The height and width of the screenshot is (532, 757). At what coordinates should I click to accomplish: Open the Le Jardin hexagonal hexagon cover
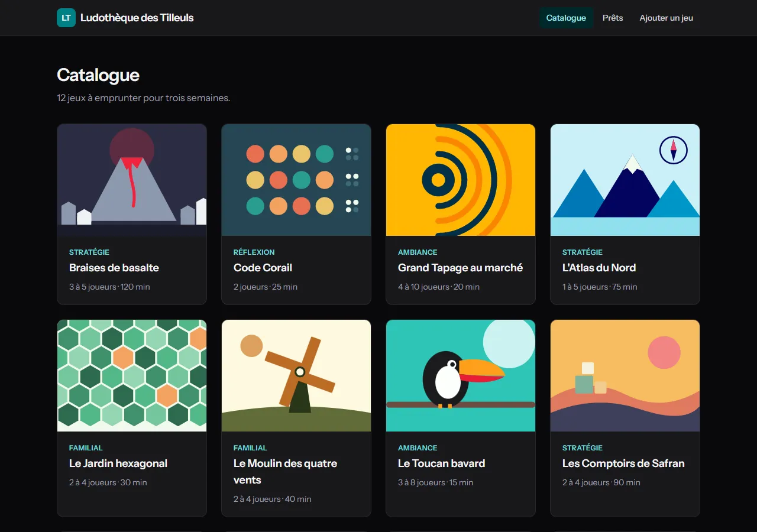132,375
